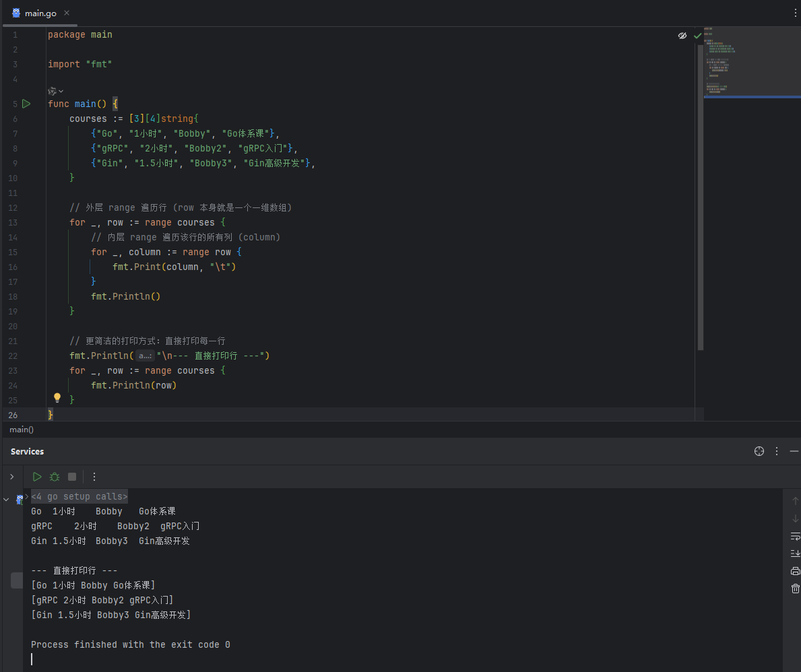The width and height of the screenshot is (801, 672).
Task: Run the configuration from Services toolbar
Action: click(x=37, y=477)
